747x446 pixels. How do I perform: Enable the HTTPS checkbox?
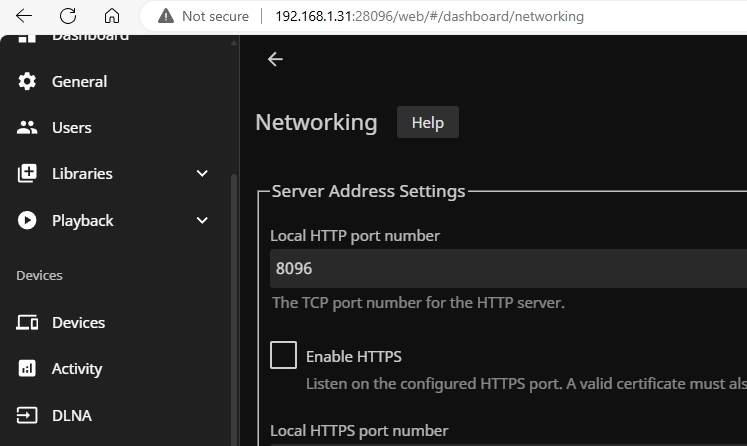[x=283, y=355]
